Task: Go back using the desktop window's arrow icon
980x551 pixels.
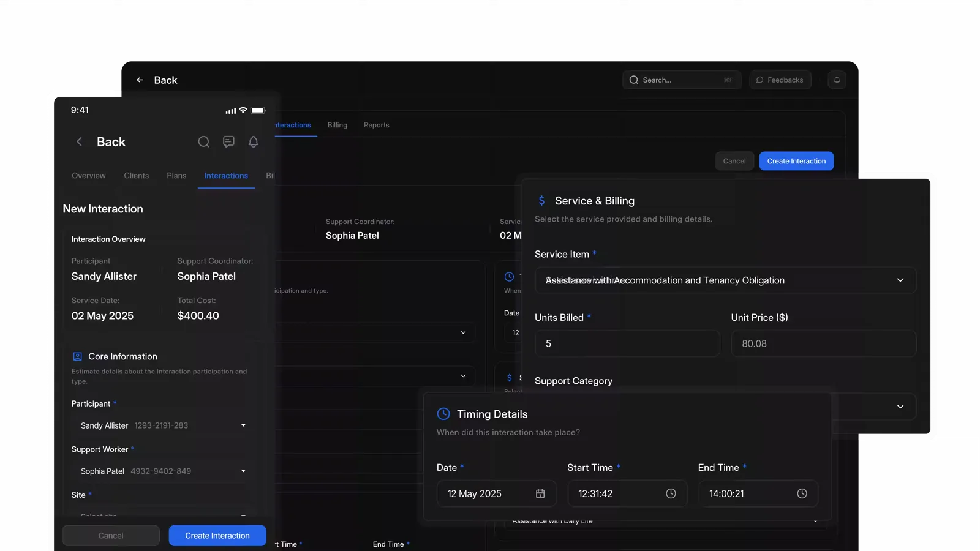Action: [x=140, y=80]
